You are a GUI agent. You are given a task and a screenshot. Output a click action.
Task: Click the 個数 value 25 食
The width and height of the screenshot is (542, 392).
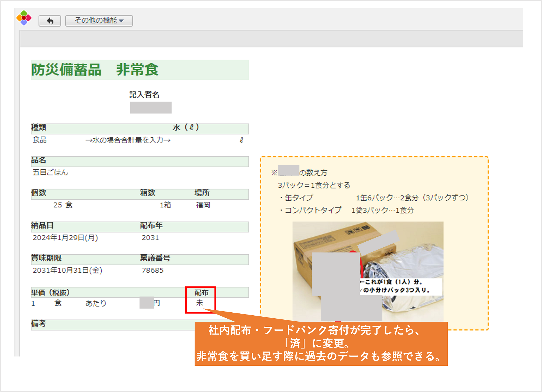click(63, 205)
